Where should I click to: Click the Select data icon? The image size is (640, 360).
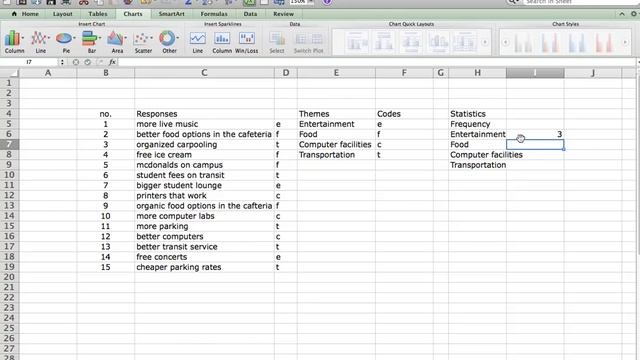[x=277, y=42]
